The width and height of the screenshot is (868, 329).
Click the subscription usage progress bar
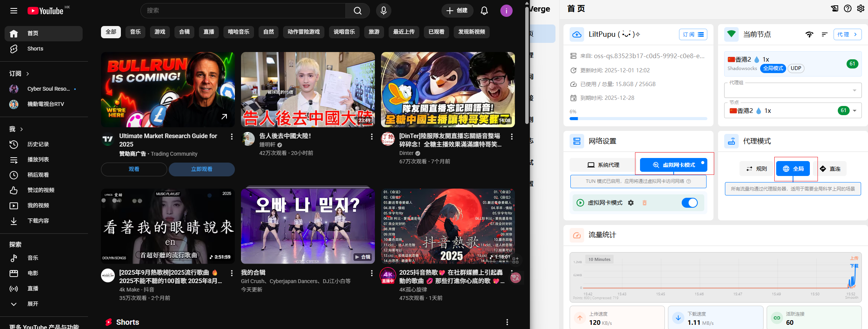coord(638,119)
